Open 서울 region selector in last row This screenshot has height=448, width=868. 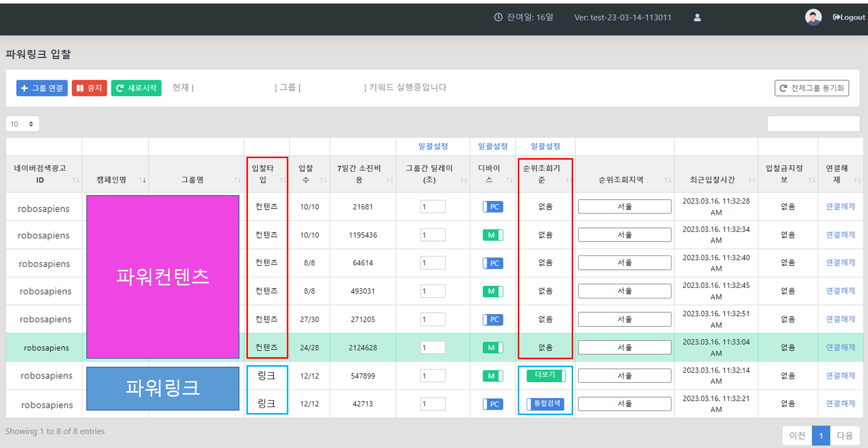point(624,404)
